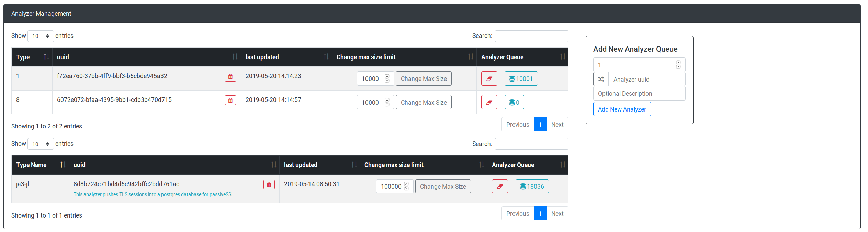Select Previous page in second table
868x232 pixels.
517,214
